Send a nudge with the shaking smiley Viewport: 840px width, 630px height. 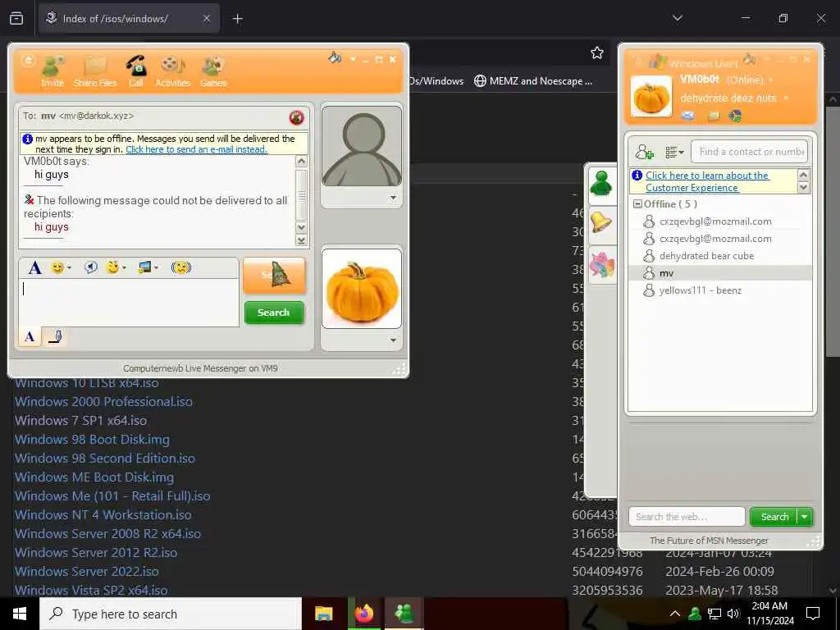(181, 267)
